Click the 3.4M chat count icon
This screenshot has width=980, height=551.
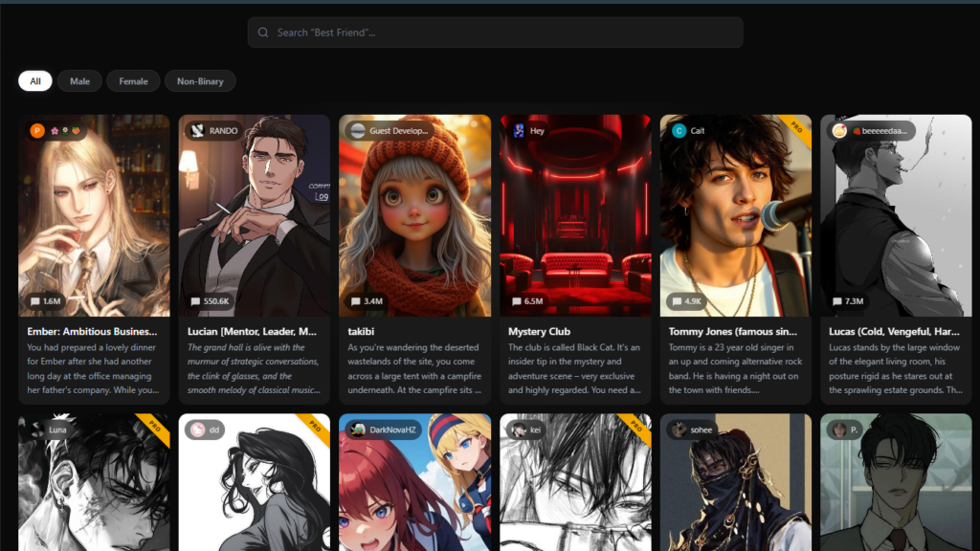coord(356,301)
